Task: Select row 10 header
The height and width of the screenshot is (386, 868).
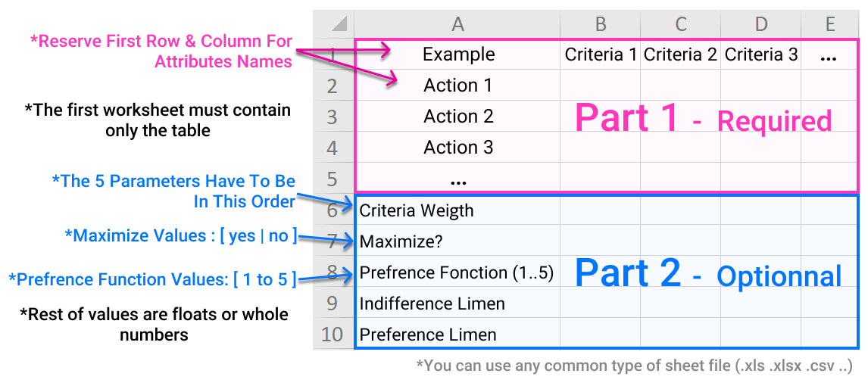Action: (x=333, y=335)
